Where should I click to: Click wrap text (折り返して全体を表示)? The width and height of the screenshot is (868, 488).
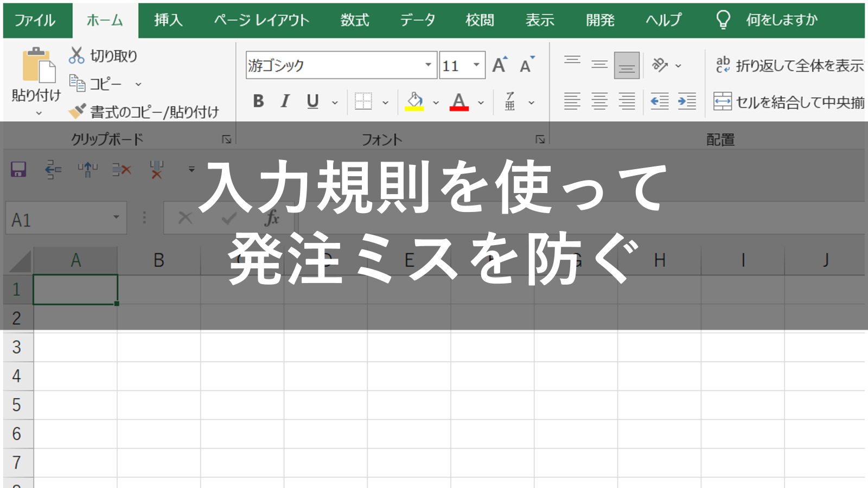point(789,65)
